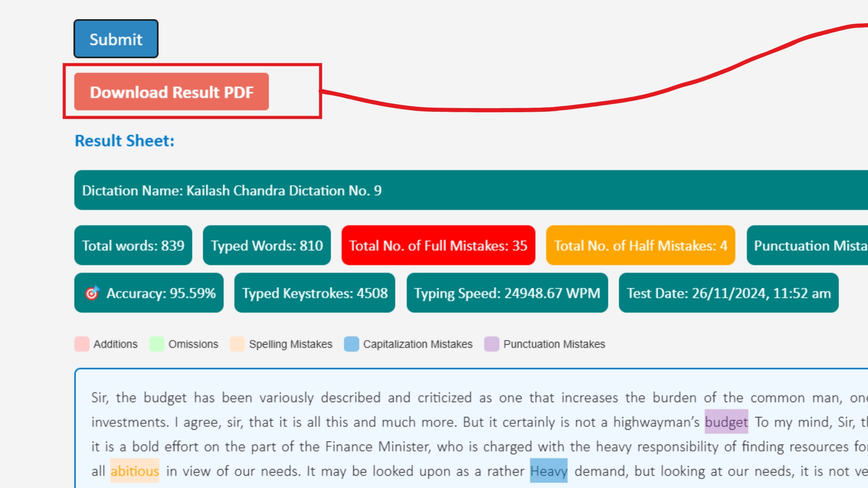This screenshot has width=868, height=488.
Task: Click the target icon beside Accuracy
Action: tap(92, 293)
